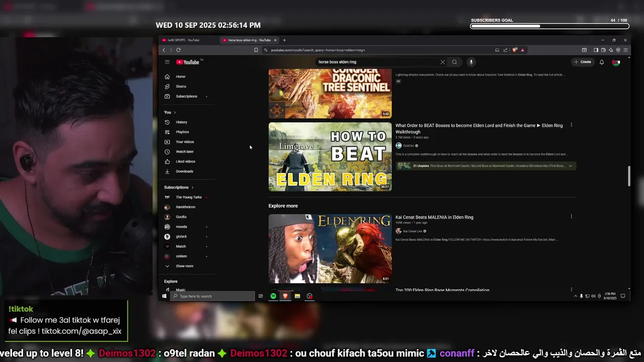Screen dimensions: 644x362
Task: Open the Action Center notification icon
Action: pos(623,296)
